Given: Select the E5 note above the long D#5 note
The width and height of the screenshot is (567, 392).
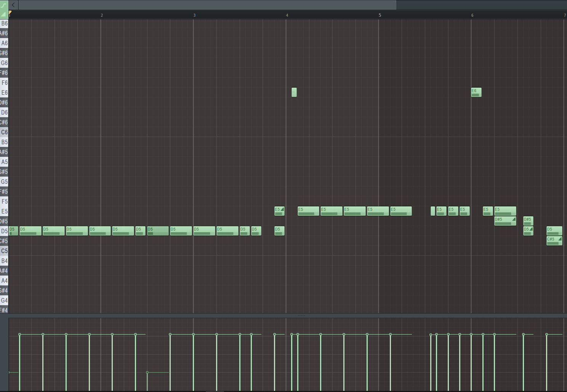Looking at the screenshot, I should (505, 211).
